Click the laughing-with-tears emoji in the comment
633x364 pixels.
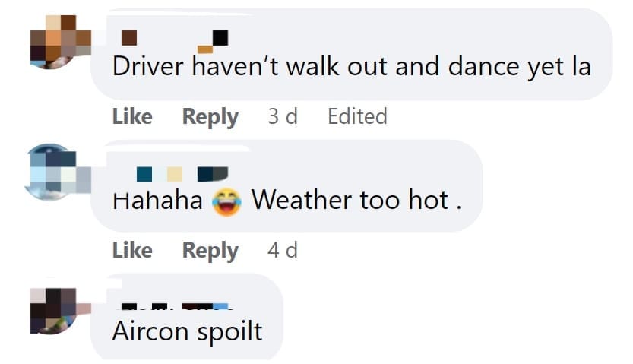[x=227, y=202]
